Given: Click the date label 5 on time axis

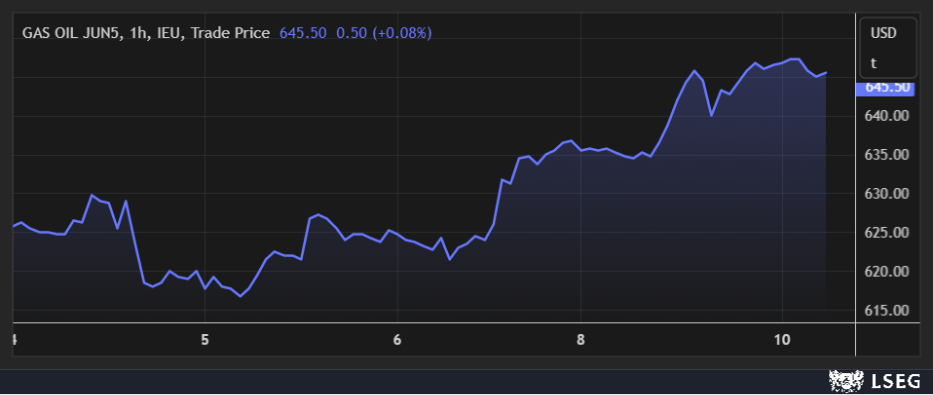Looking at the screenshot, I should [x=205, y=340].
